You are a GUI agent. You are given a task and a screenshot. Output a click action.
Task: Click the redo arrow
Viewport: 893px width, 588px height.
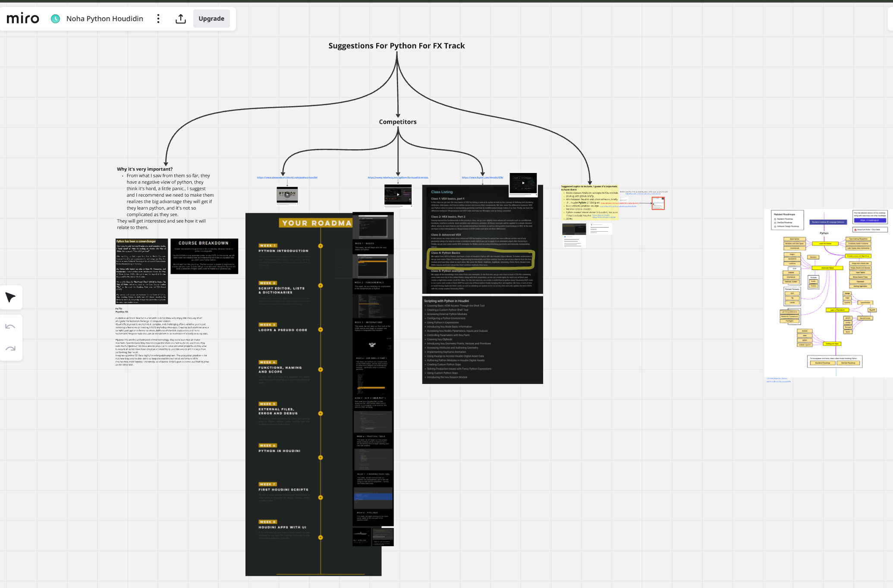[x=10, y=349]
